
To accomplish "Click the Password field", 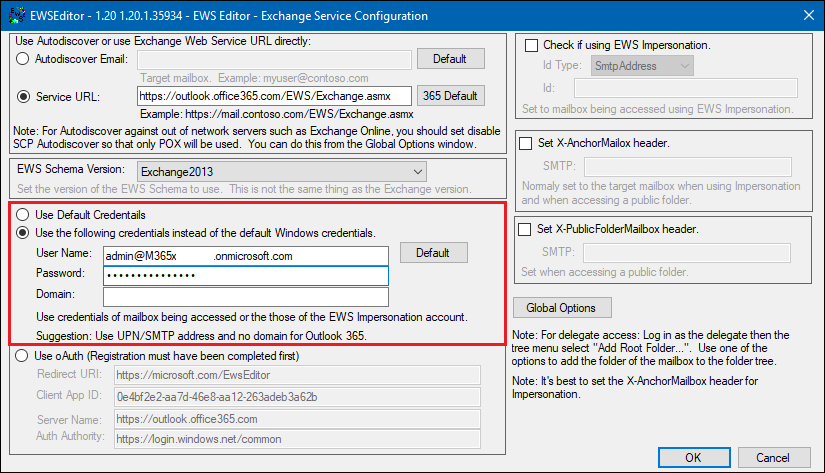I will 246,276.
